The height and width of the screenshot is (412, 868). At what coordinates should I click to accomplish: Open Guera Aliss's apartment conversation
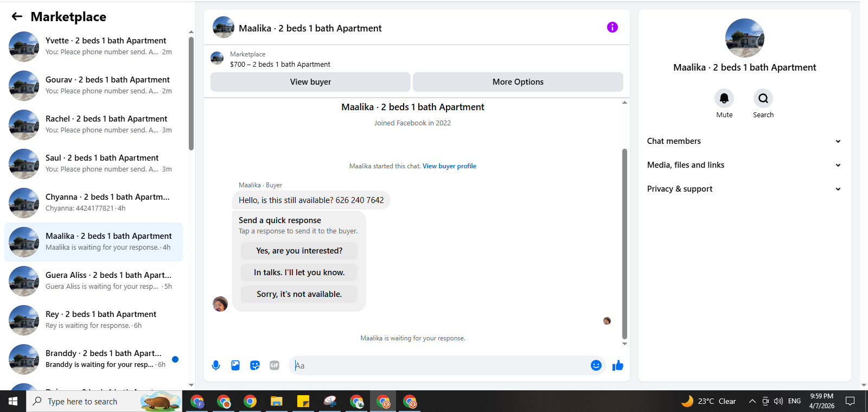(93, 281)
